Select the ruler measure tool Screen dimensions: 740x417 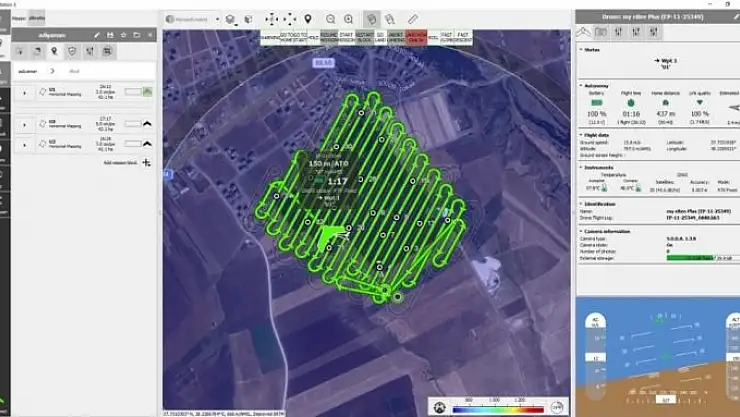413,19
